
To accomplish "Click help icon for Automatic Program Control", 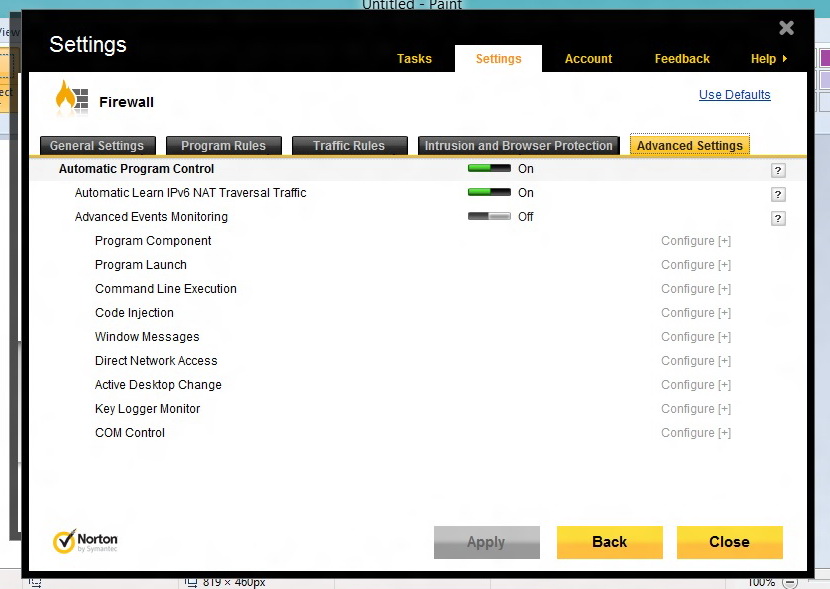I will click(777, 171).
